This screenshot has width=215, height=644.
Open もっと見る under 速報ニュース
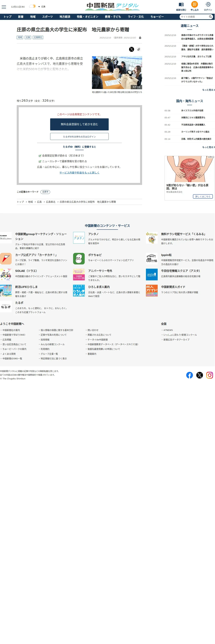pos(208,90)
